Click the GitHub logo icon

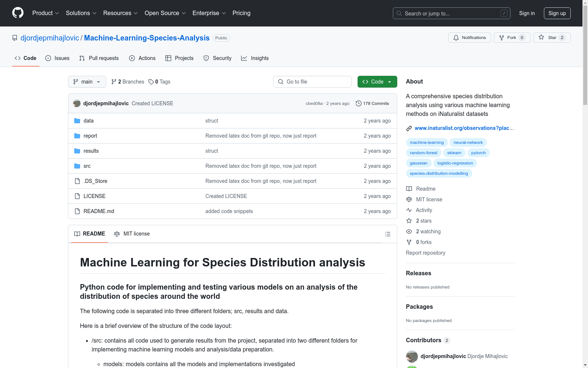coord(18,13)
